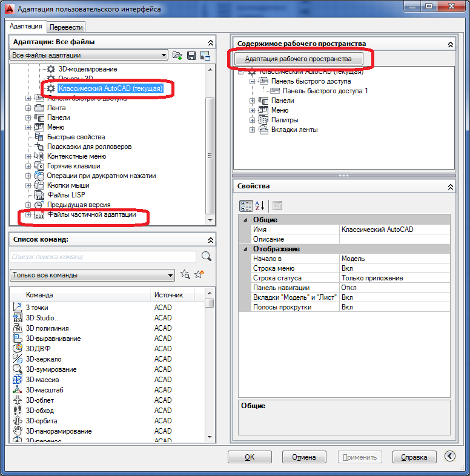Image resolution: width=470 pixels, height=476 pixels.
Task: Expand Файлы частичной адаптации node
Action: point(28,214)
